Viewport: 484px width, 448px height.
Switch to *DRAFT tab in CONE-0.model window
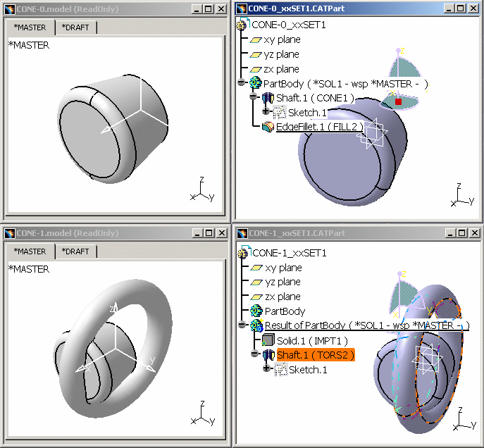pyautogui.click(x=75, y=27)
